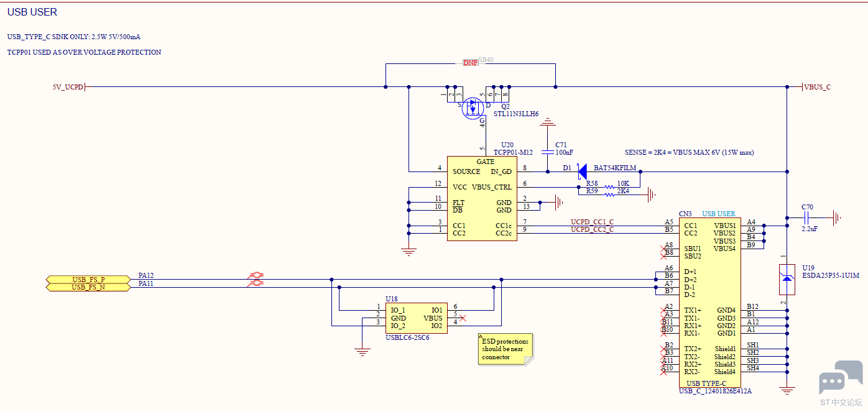The width and height of the screenshot is (868, 412).
Task: Select the CN3 designator
Action: tap(685, 214)
